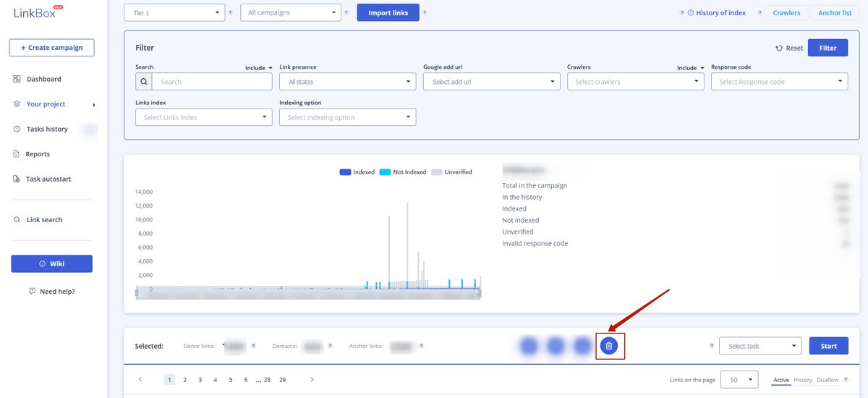
Task: Click the LinkBox logo
Action: (39, 12)
